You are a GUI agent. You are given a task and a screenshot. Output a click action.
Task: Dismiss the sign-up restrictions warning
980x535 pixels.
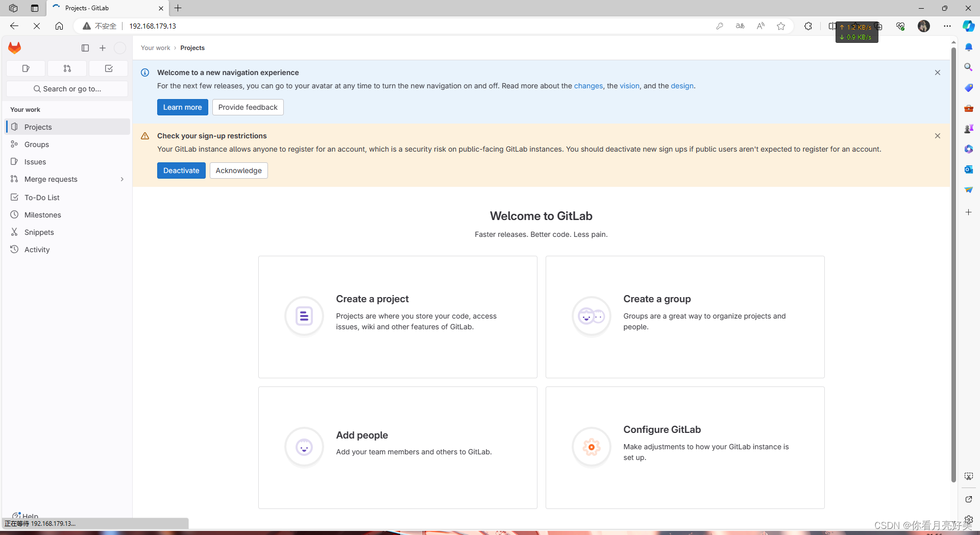pos(937,136)
